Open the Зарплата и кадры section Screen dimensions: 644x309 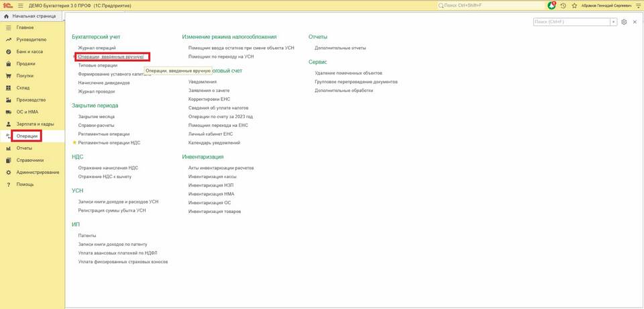click(x=35, y=124)
